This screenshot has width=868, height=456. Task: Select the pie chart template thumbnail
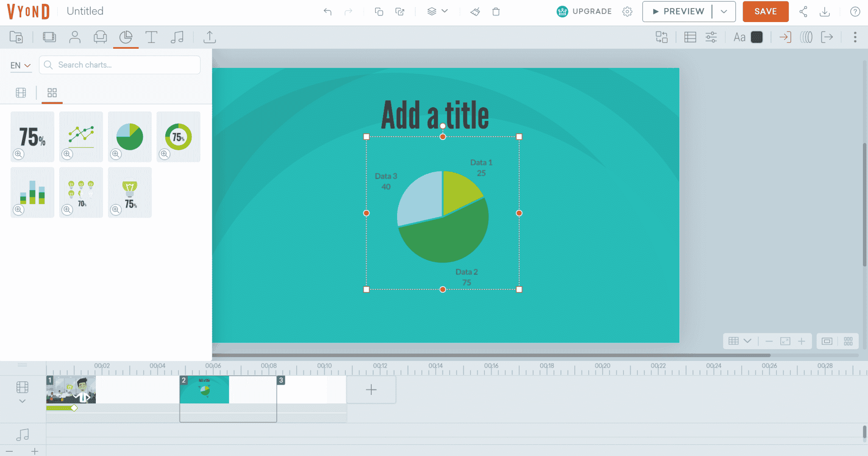(130, 137)
